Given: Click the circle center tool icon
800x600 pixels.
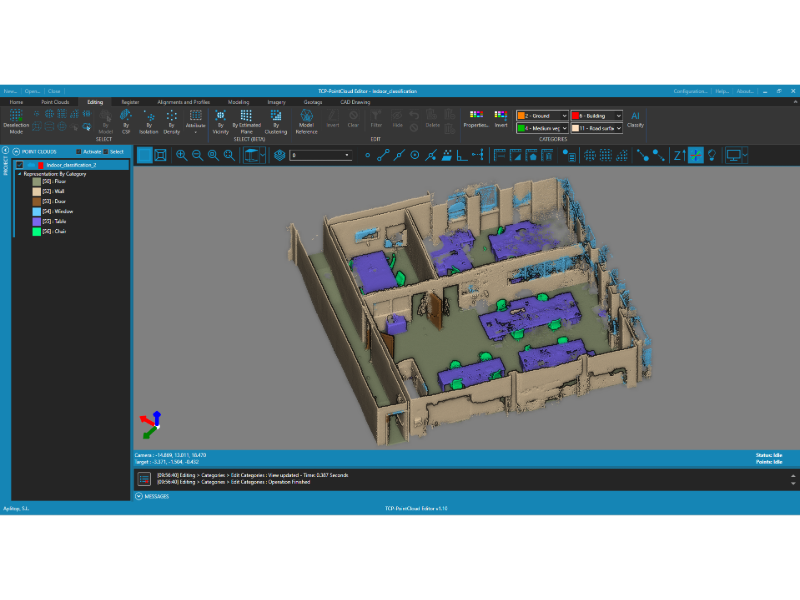Looking at the screenshot, I should (415, 155).
